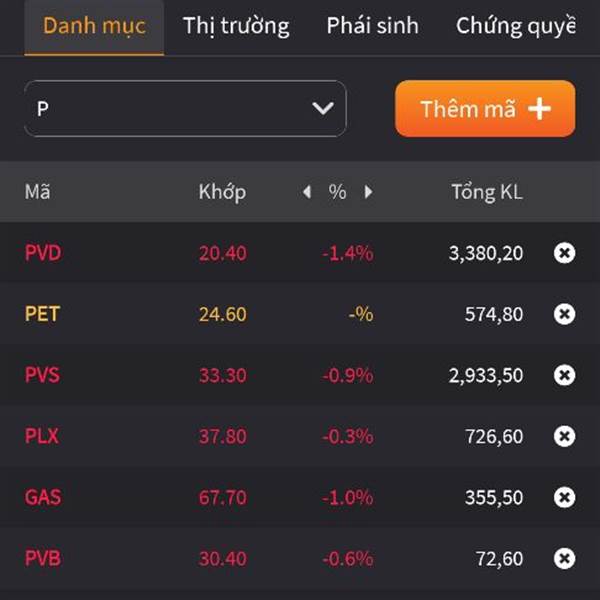Select the Danh mục tab

click(94, 26)
